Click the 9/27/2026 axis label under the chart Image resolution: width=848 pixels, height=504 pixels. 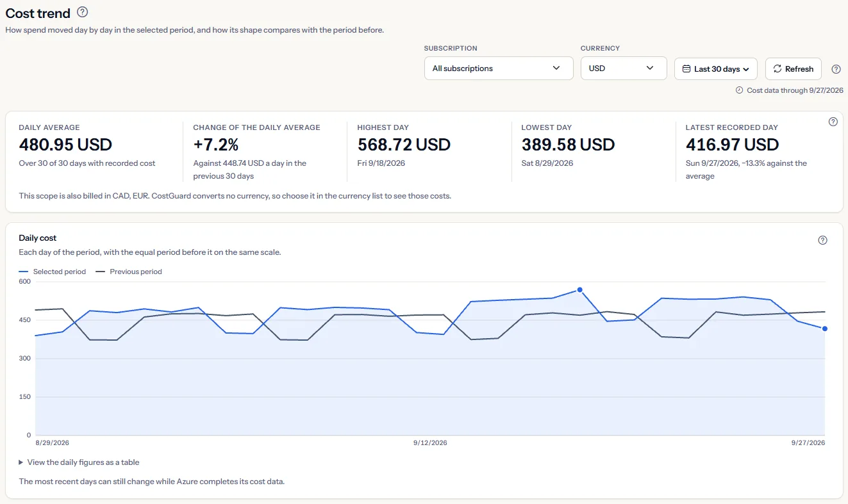point(808,443)
